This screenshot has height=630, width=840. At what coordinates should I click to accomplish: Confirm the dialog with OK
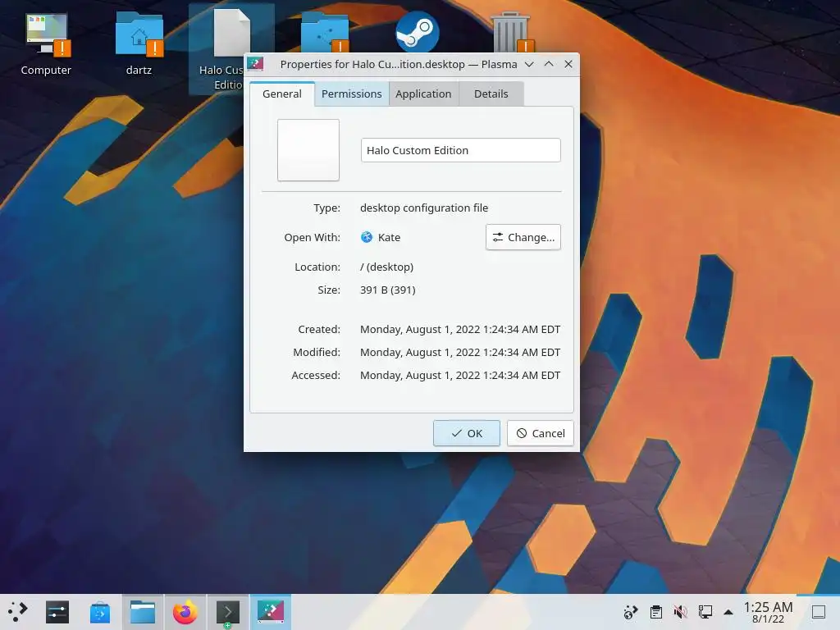(467, 433)
